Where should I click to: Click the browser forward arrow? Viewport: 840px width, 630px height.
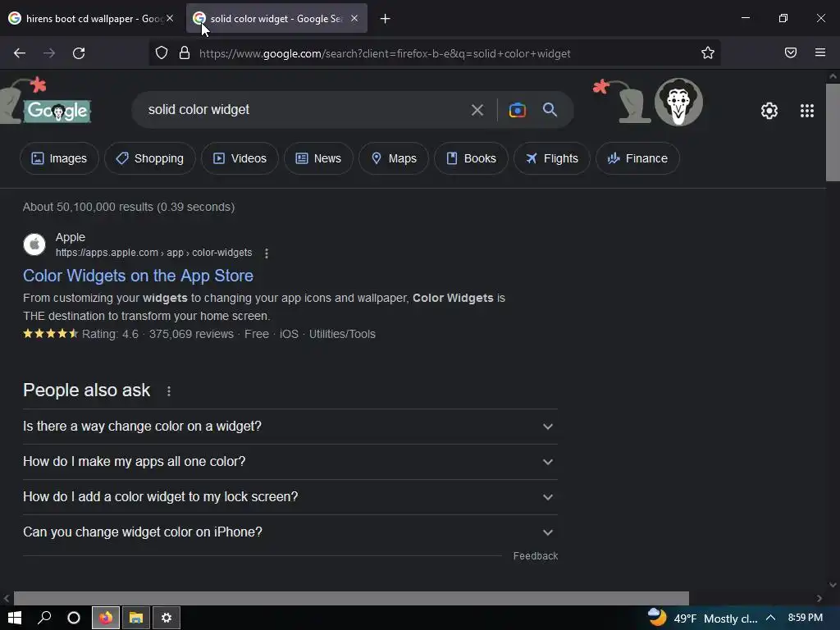click(49, 53)
